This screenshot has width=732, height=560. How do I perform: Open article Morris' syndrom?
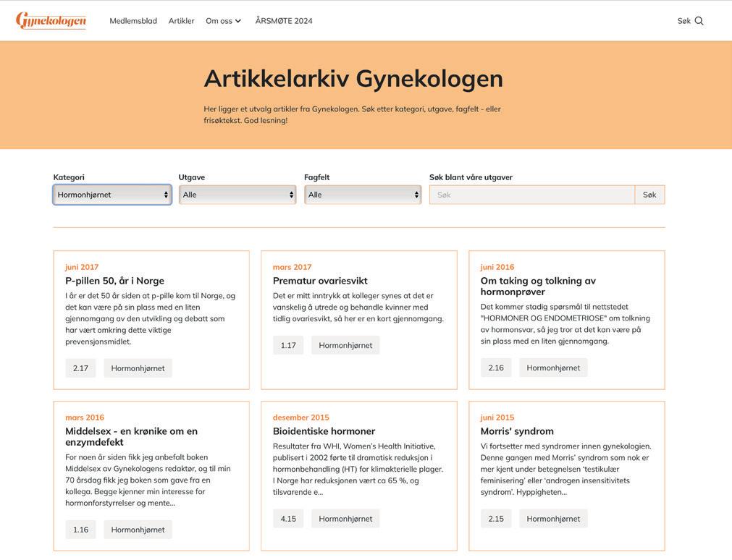pyautogui.click(x=517, y=430)
